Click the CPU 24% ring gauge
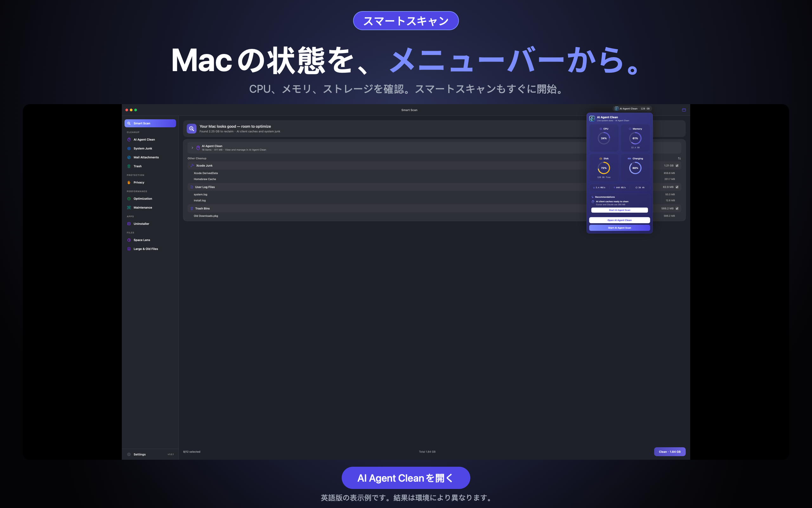Image resolution: width=812 pixels, height=508 pixels. coord(604,138)
